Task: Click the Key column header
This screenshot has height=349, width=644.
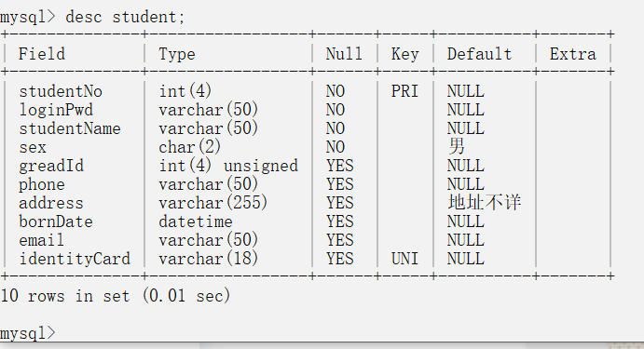Action: [x=405, y=55]
